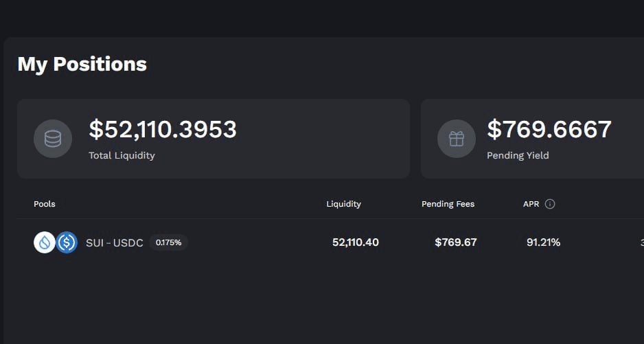Click the Pending Yield label text
644x344 pixels.
(518, 155)
